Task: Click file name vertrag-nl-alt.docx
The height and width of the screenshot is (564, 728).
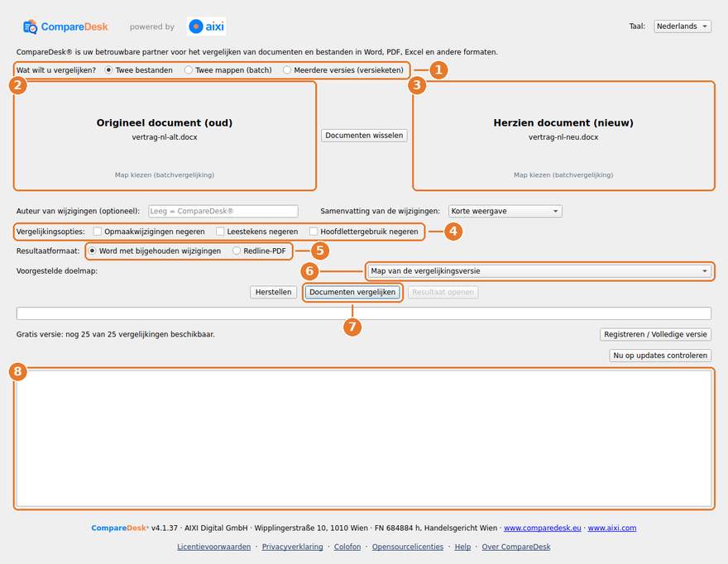Action: [165, 137]
